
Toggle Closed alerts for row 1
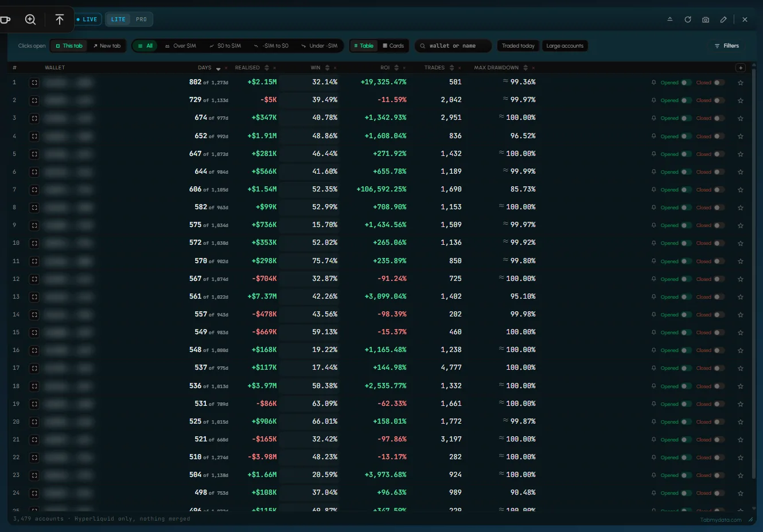pos(719,83)
